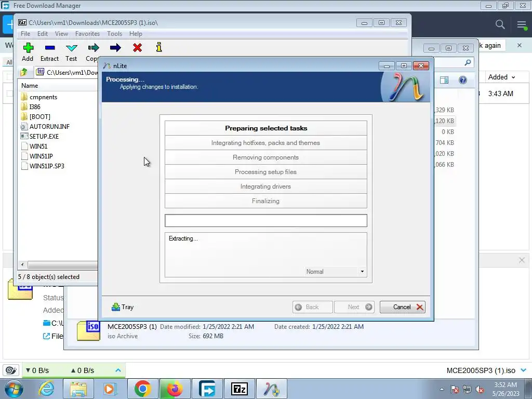Click the Explorer preview pane icon
Viewport: 532px width, 399px height.
pyautogui.click(x=444, y=80)
